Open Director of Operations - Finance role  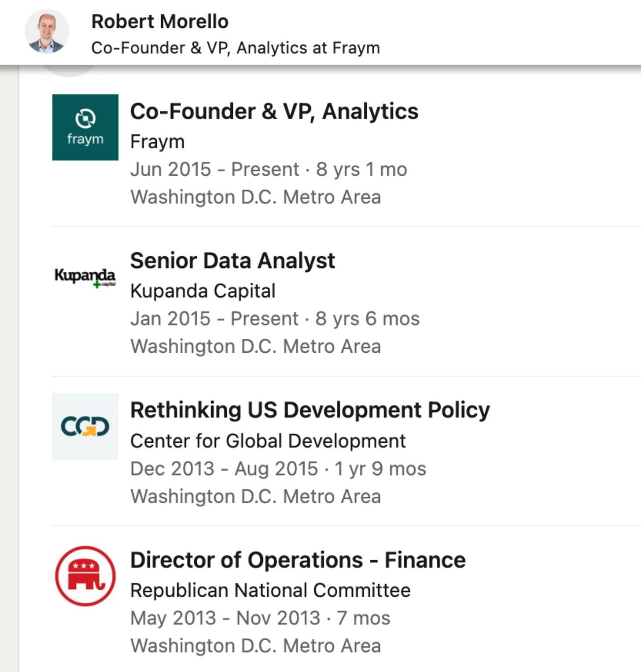(x=298, y=560)
